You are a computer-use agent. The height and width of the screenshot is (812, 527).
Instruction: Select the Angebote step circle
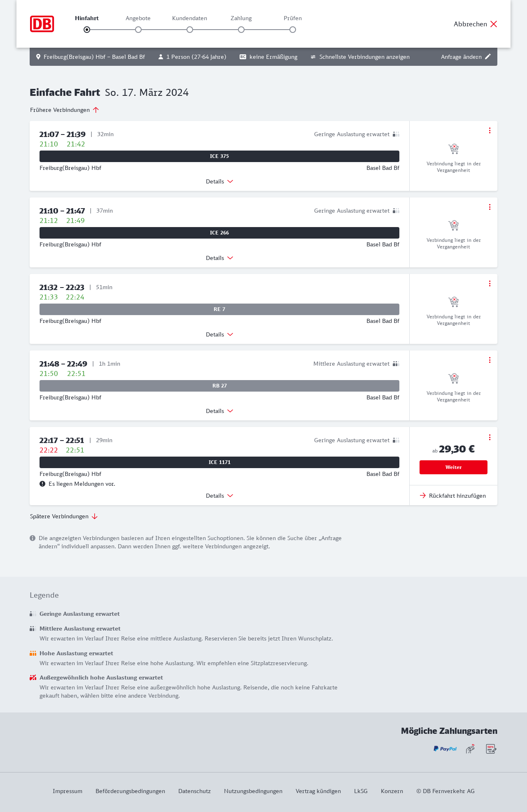(138, 30)
